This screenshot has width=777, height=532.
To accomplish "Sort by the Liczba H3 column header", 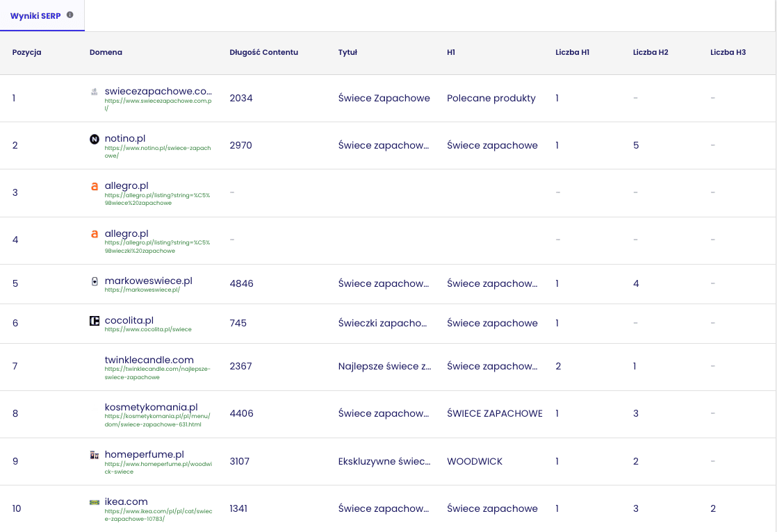I will pyautogui.click(x=728, y=53).
